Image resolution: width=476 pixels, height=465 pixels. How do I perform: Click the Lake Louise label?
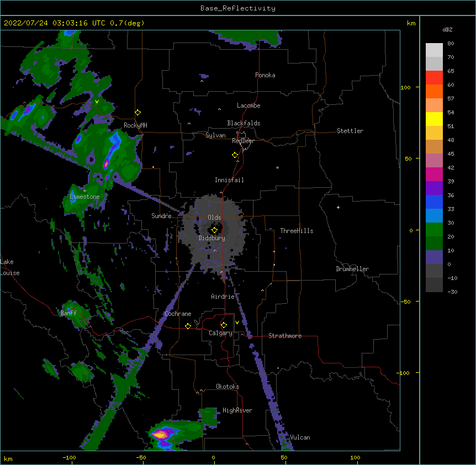pyautogui.click(x=10, y=267)
